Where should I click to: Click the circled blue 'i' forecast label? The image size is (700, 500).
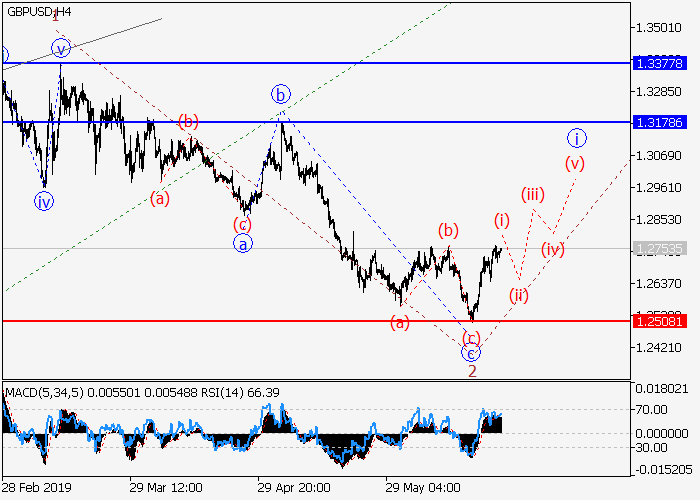coord(576,137)
